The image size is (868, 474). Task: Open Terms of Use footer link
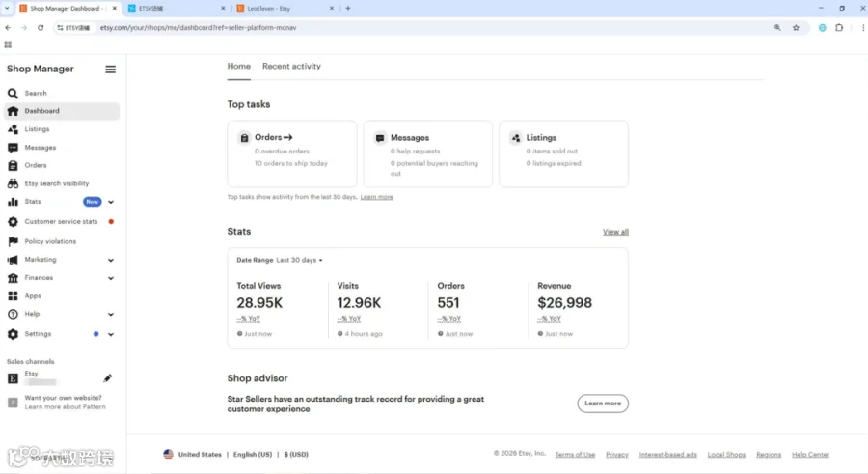(575, 454)
